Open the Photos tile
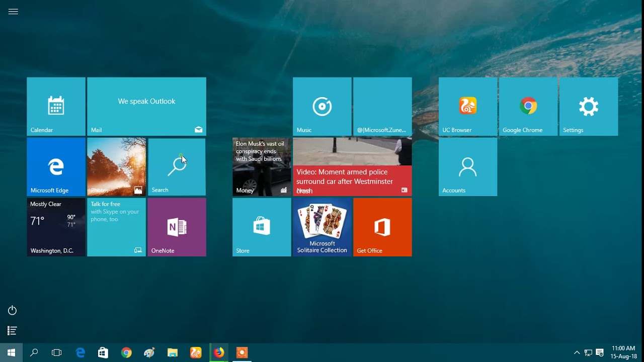Image resolution: width=644 pixels, height=362 pixels. 116,167
